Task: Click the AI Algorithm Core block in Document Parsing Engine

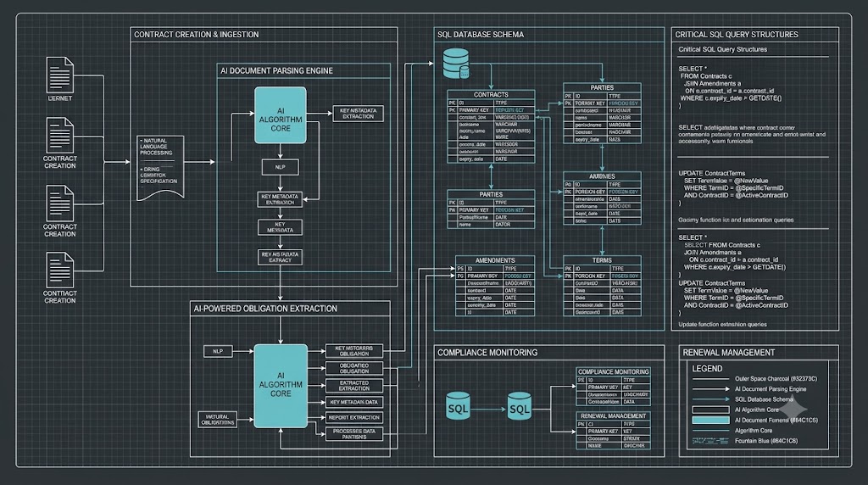Action: click(280, 115)
